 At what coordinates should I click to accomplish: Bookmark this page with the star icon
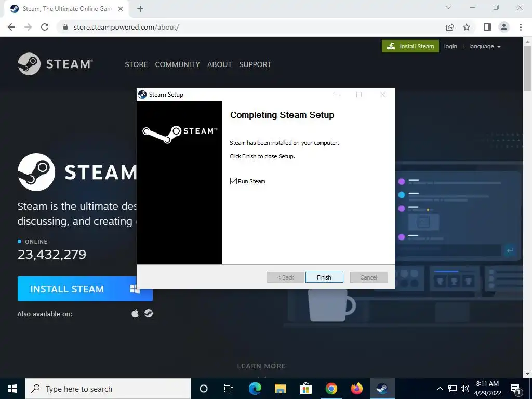[467, 27]
